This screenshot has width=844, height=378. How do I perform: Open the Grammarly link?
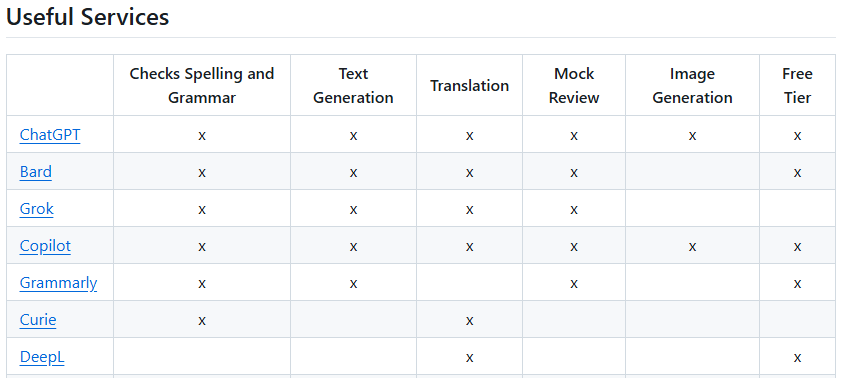point(58,283)
